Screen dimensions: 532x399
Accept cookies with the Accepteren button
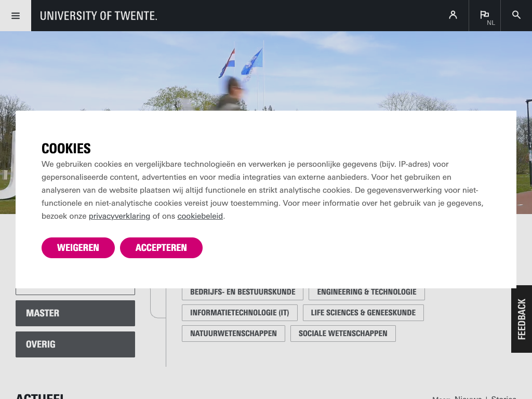pyautogui.click(x=161, y=248)
